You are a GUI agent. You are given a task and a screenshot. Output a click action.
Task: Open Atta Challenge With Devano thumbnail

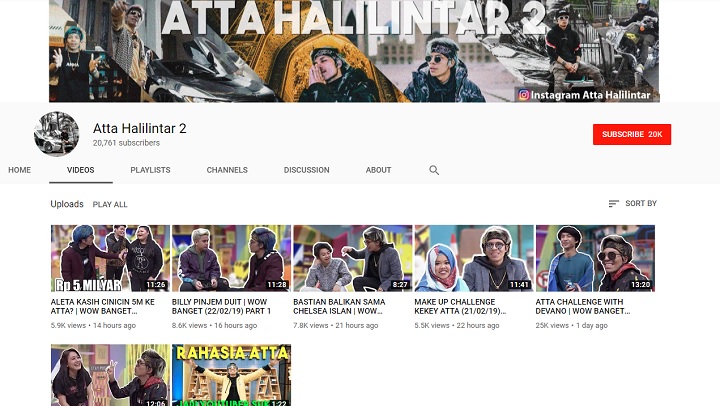(595, 258)
